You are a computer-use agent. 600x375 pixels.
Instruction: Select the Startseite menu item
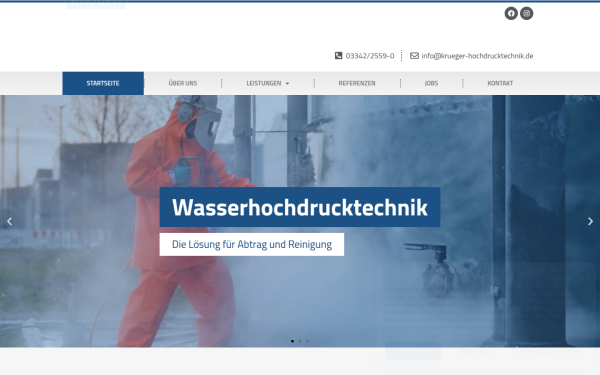[103, 83]
